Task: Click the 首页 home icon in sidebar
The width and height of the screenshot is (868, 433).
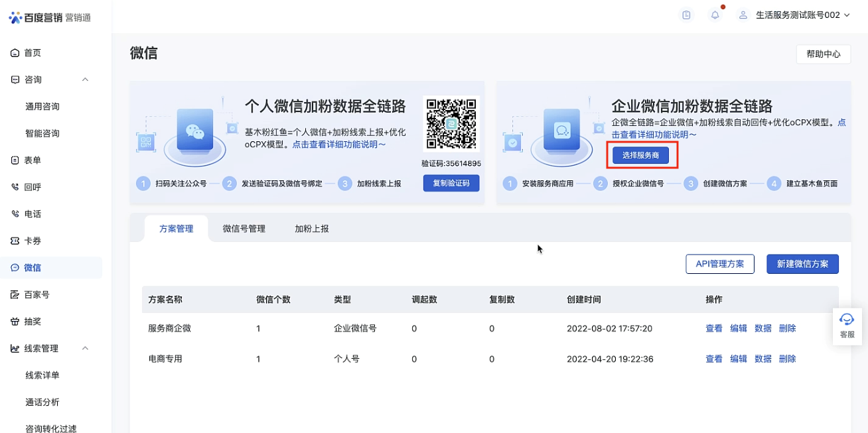Action: 15,53
